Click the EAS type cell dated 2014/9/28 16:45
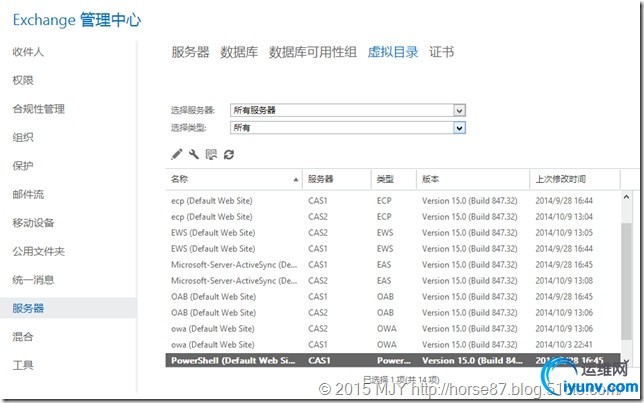The image size is (644, 403). pyautogui.click(x=384, y=265)
